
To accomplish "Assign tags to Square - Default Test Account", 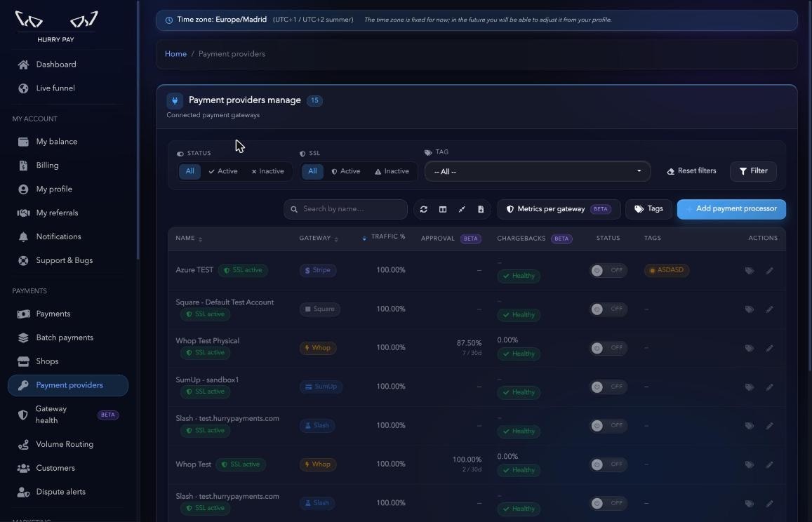I will click(750, 309).
